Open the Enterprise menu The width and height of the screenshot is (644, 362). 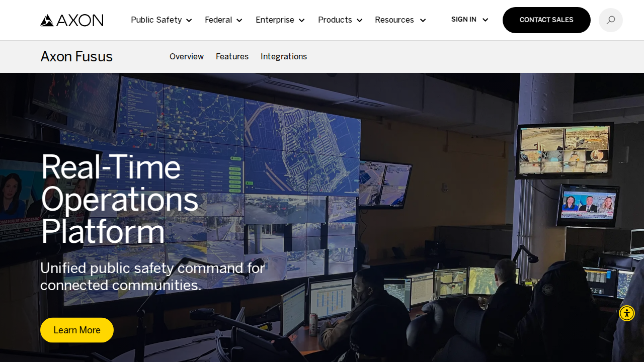click(275, 20)
